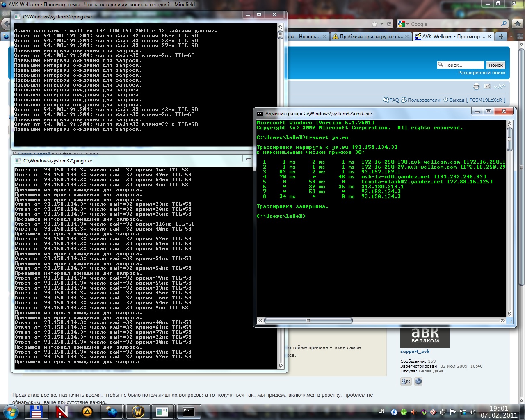
Task: Open Daemon Tools lightning tray icon
Action: tap(394, 412)
